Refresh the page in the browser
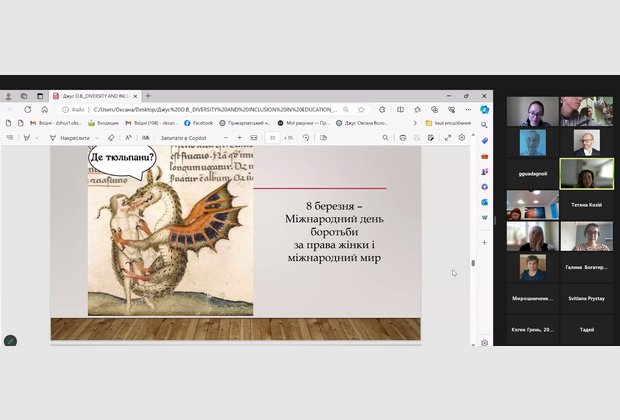 point(28,109)
